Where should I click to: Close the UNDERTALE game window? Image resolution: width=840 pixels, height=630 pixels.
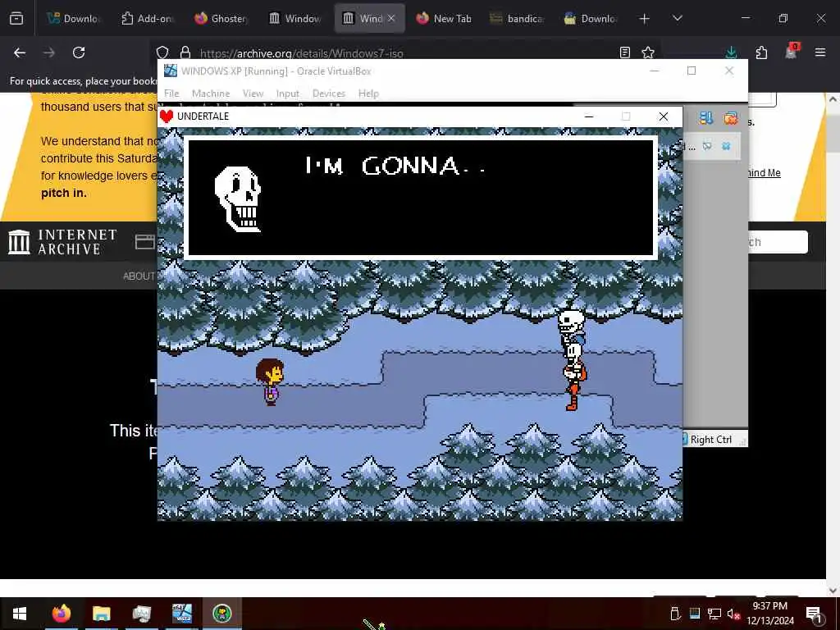[x=663, y=116]
